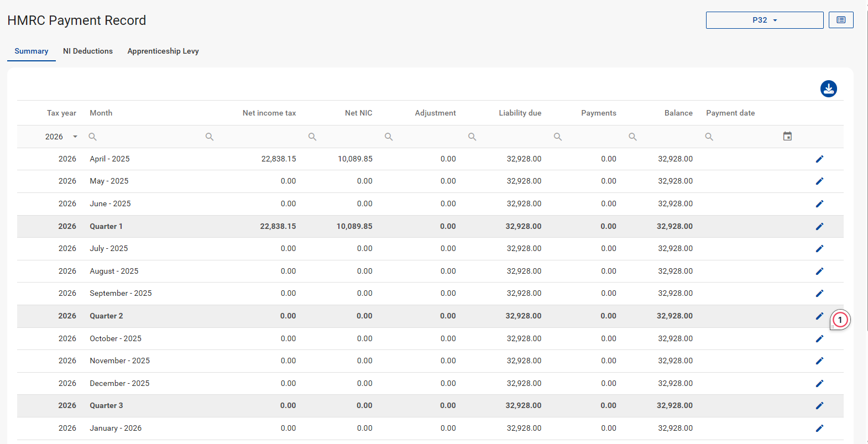Edit the Quarter 3 row
The height and width of the screenshot is (444, 868).
tap(819, 406)
